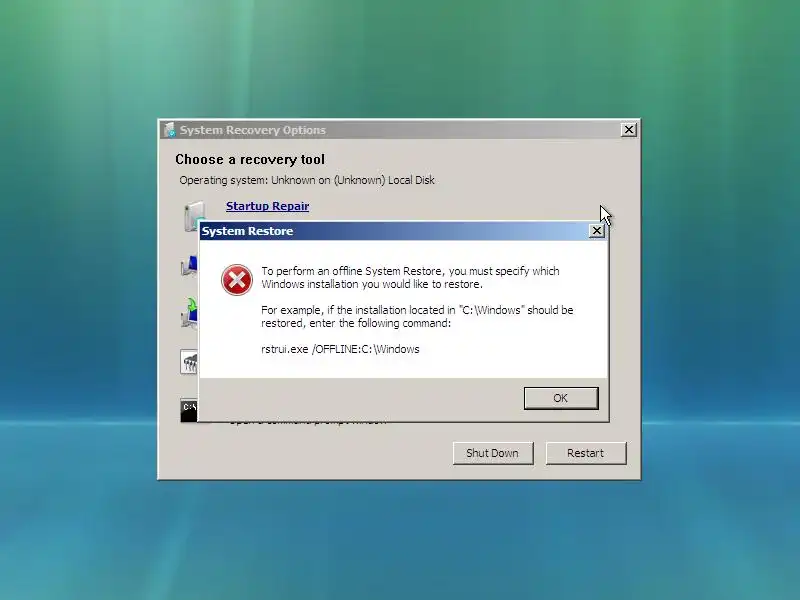Click OK in the System Restore dialog
Image resolution: width=800 pixels, height=600 pixels.
[561, 398]
